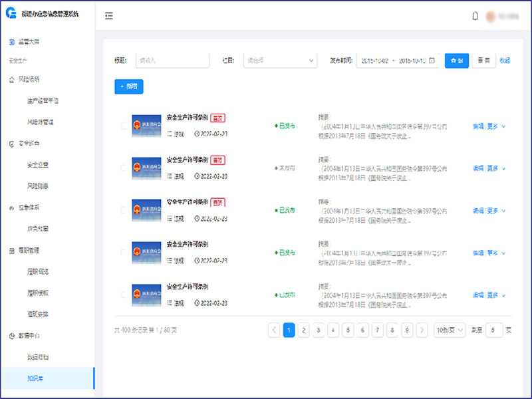Select 知识库 in the sidebar
Screen dimensions: 532x399
(x=47, y=378)
